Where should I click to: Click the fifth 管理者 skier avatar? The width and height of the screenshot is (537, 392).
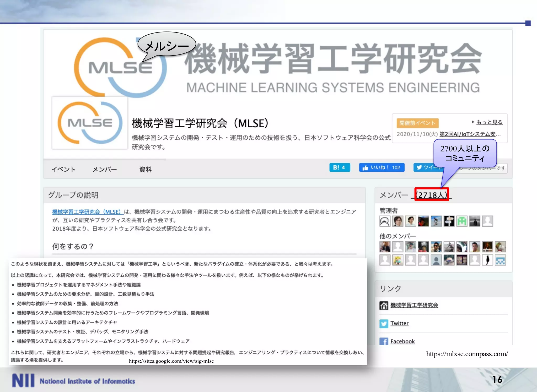coord(436,221)
